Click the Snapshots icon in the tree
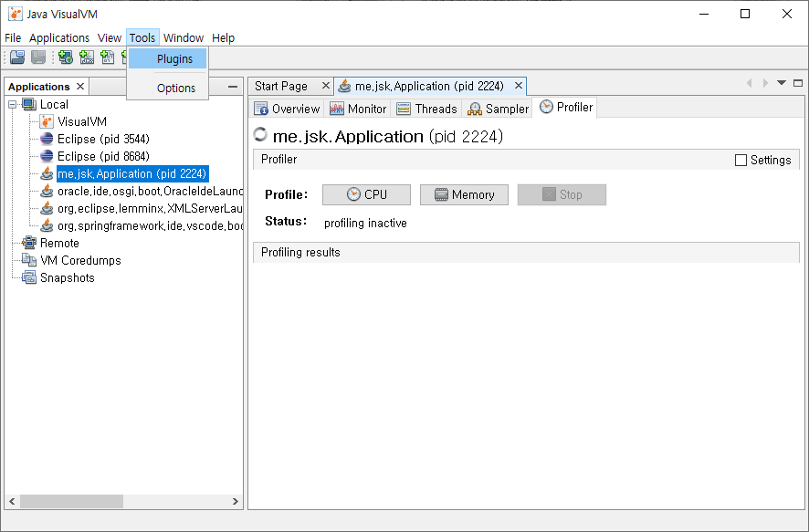 tap(29, 277)
